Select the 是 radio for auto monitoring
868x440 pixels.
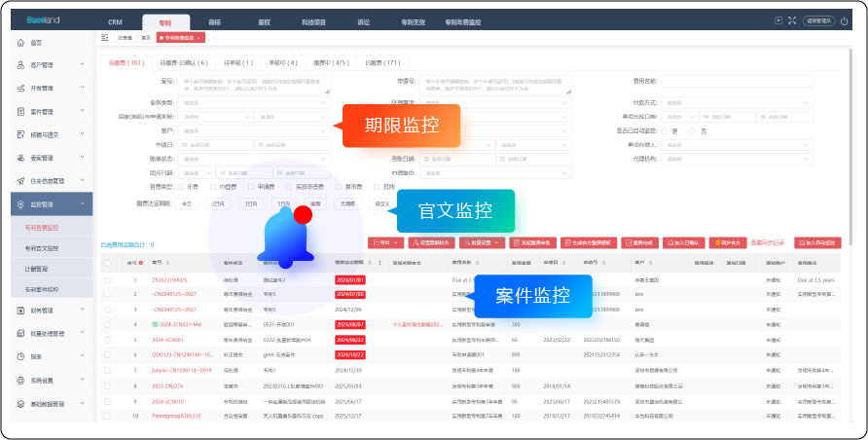tap(664, 131)
